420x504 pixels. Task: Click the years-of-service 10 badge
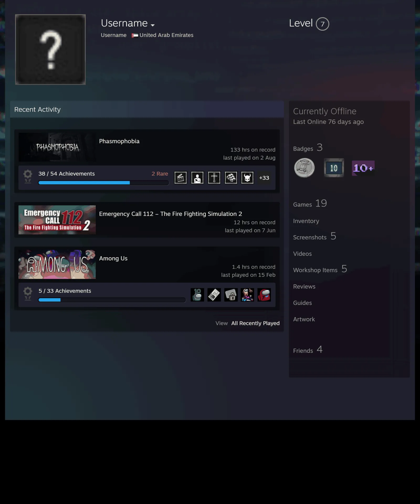334,168
